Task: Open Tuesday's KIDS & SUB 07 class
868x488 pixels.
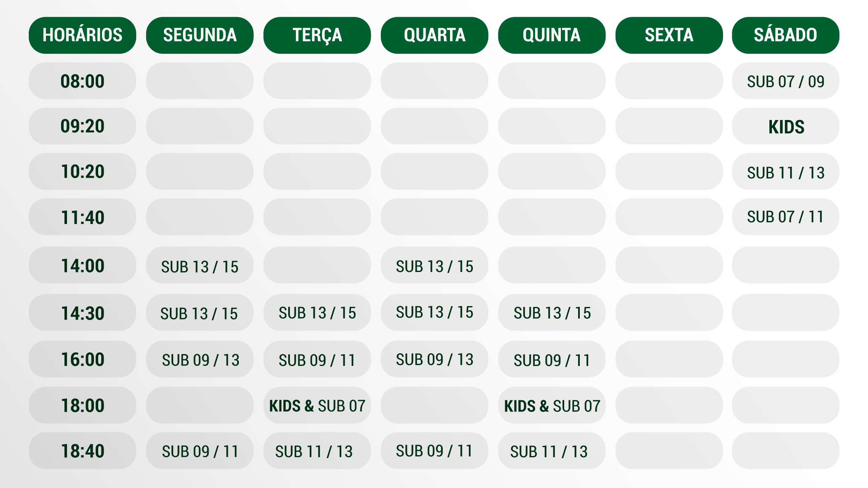Action: tap(317, 406)
